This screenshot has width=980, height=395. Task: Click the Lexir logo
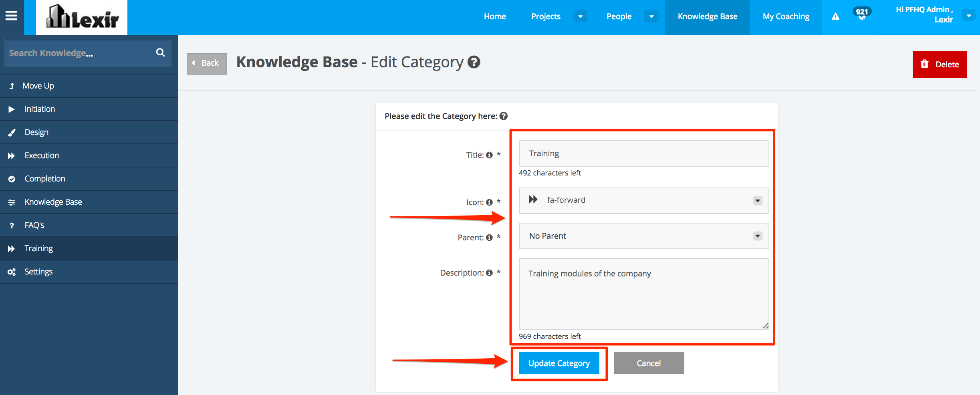tap(82, 17)
